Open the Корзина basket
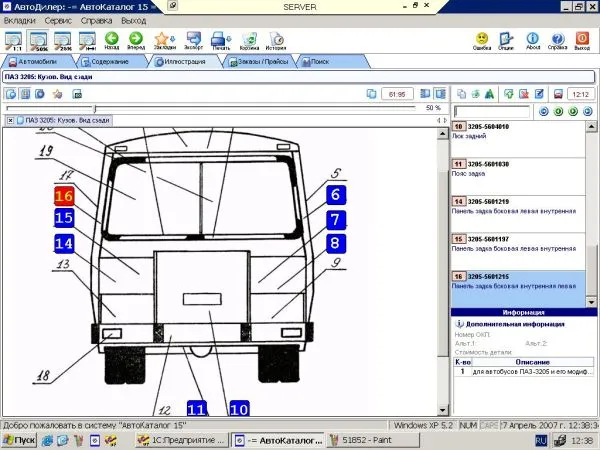Viewport: 600px width, 450px height. pyautogui.click(x=249, y=41)
